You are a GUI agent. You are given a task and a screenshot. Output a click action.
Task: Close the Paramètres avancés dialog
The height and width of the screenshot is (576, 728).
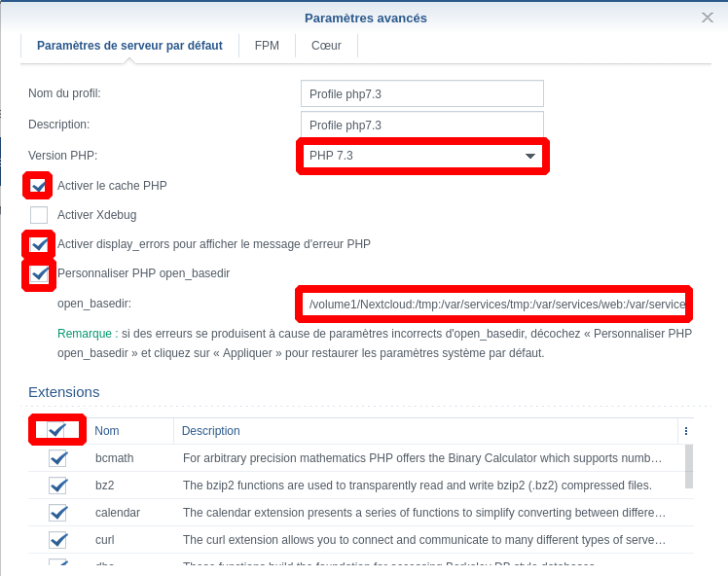[708, 18]
